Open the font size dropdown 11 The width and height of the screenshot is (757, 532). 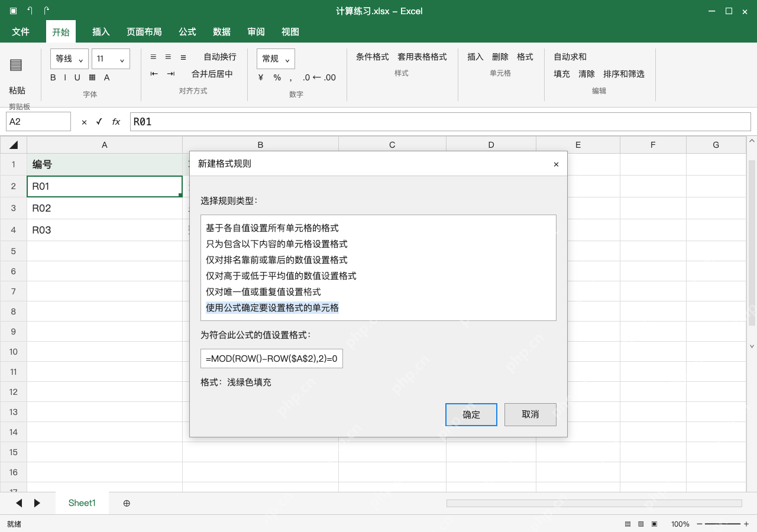coord(111,59)
